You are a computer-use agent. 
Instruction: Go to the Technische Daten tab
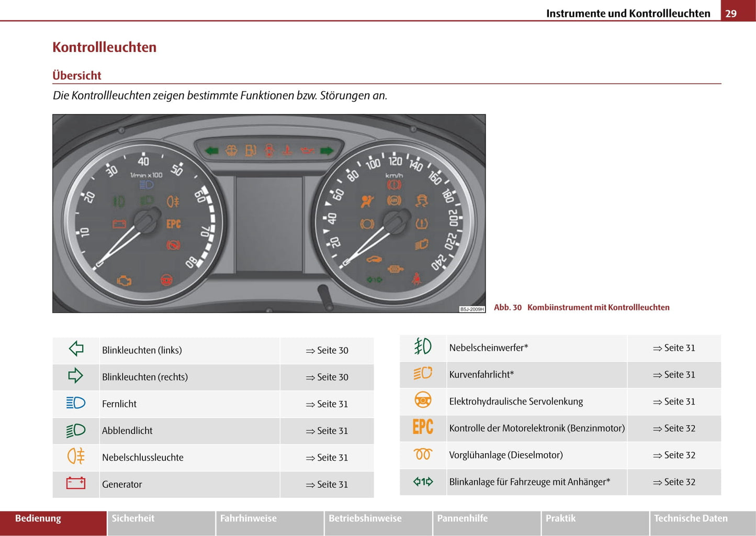(x=702, y=522)
